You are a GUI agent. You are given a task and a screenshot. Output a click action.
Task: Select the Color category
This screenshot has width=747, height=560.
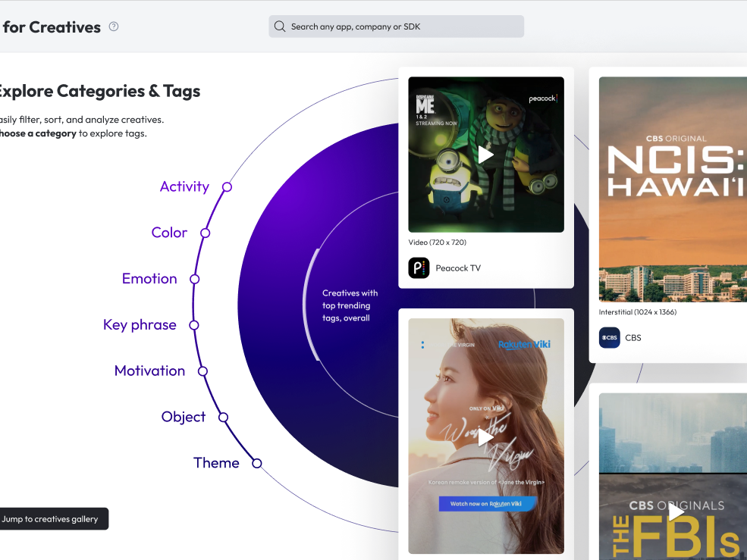[169, 233]
